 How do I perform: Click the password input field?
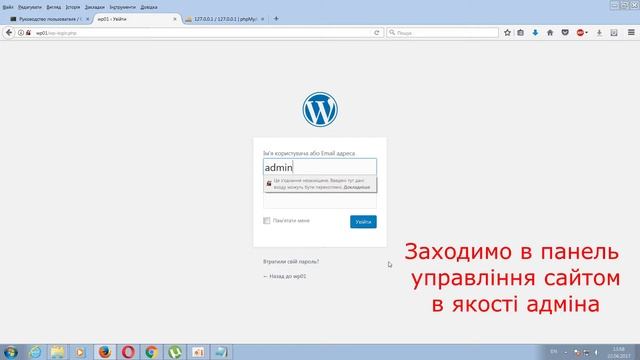click(x=320, y=200)
